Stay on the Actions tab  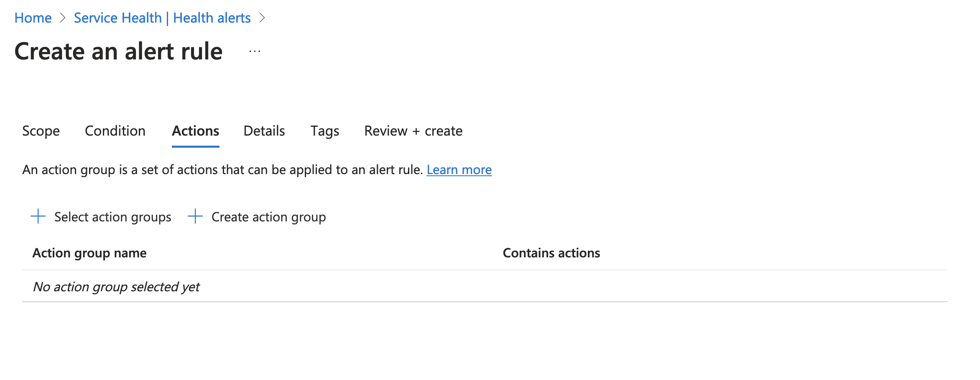[195, 131]
